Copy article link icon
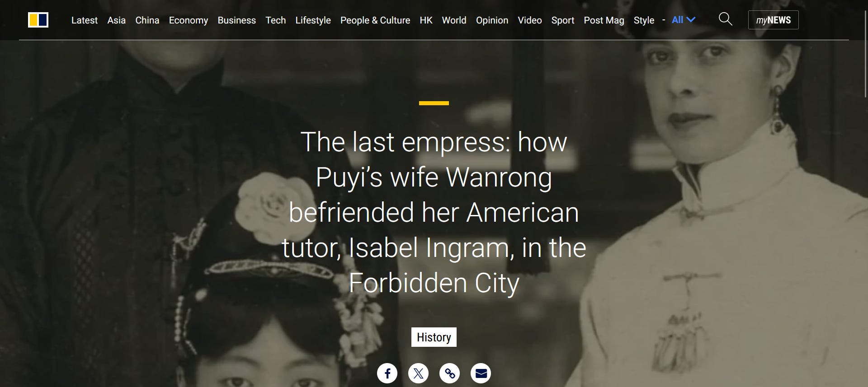 (450, 373)
